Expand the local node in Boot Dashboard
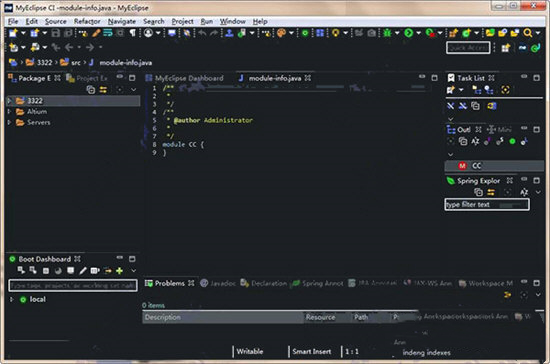The height and width of the screenshot is (364, 550). point(12,299)
